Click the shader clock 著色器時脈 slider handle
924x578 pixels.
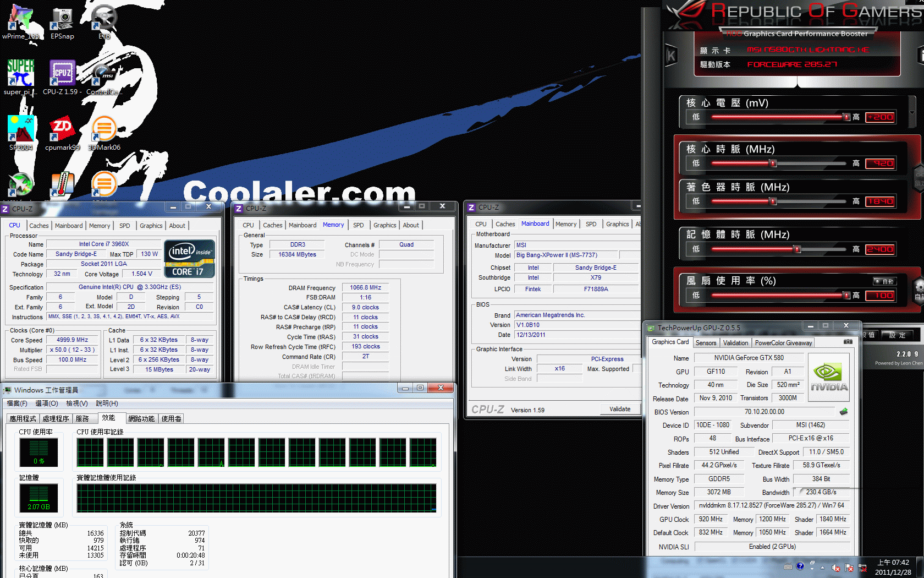point(773,201)
